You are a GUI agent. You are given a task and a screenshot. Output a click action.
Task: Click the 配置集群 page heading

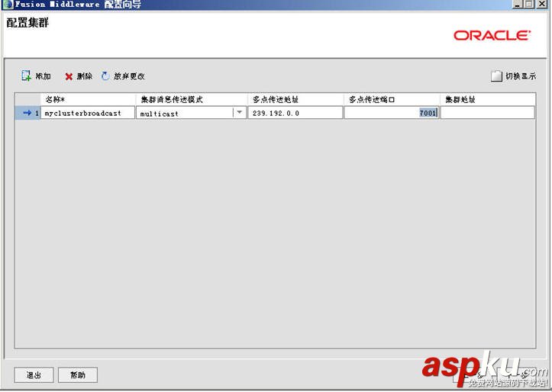pos(27,23)
